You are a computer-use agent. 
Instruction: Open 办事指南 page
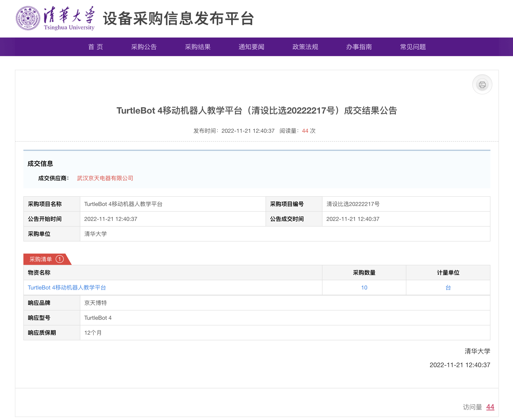(x=359, y=47)
